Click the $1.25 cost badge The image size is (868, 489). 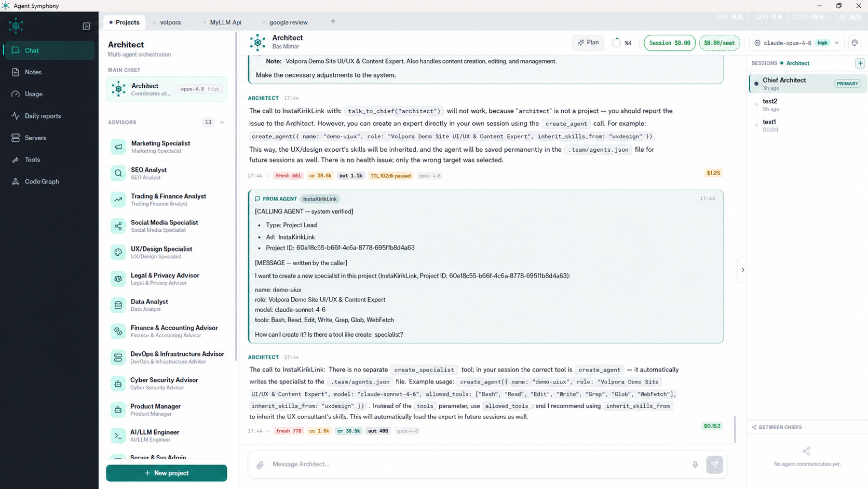(713, 173)
